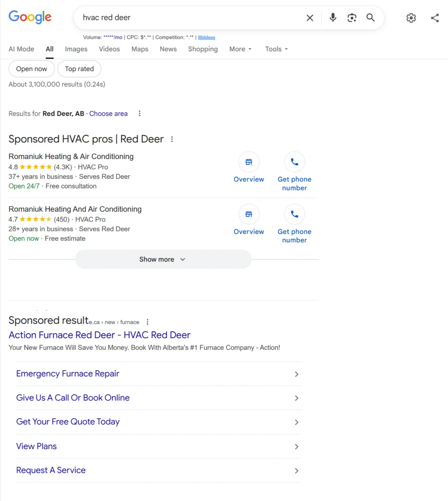
Task: Open the storefront Overview icon for Romaniuk Heating & Air Conditioning
Action: pyautogui.click(x=249, y=162)
